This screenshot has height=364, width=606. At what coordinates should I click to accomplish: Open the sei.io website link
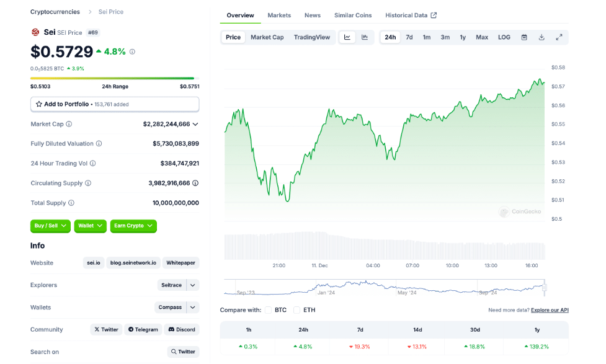94,263
